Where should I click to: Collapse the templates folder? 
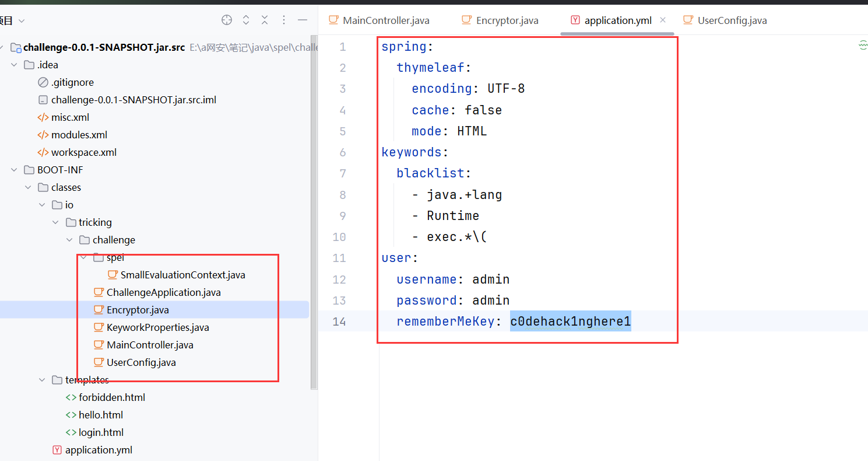(x=42, y=380)
